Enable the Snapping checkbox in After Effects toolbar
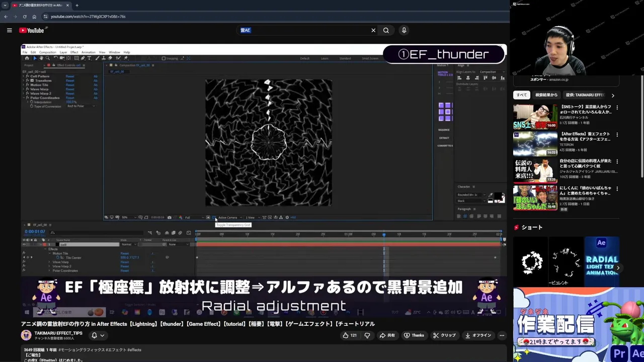Screen dimensions: 644x362 [x=164, y=58]
